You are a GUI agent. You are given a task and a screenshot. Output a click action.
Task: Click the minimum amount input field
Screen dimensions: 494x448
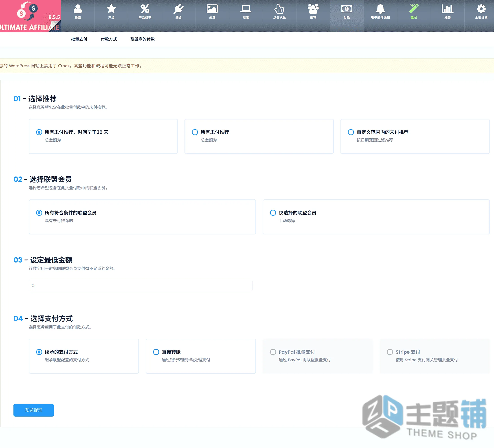point(141,286)
